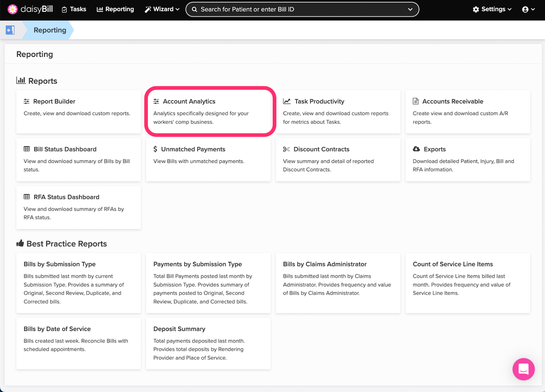Open Bills by Date of Service report
This screenshot has height=392, width=545.
(79, 343)
